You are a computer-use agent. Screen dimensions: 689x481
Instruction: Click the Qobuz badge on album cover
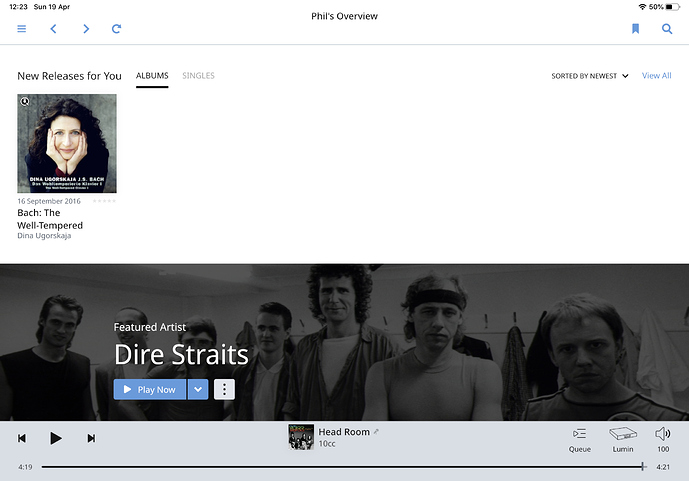25,101
